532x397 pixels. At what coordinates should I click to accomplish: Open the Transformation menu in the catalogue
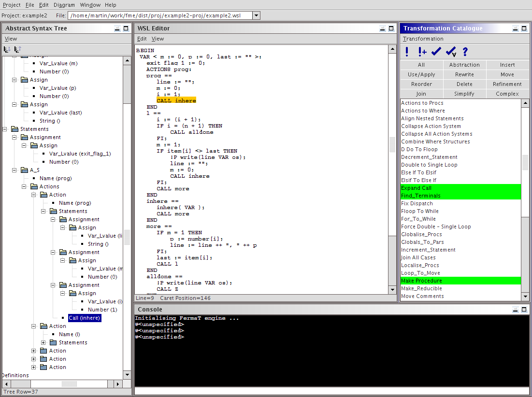423,39
